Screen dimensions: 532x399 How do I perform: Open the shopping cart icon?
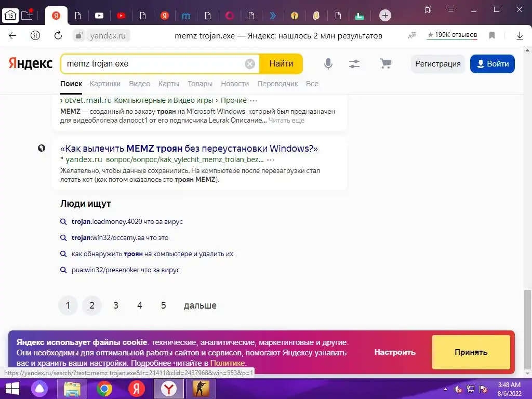pyautogui.click(x=385, y=63)
